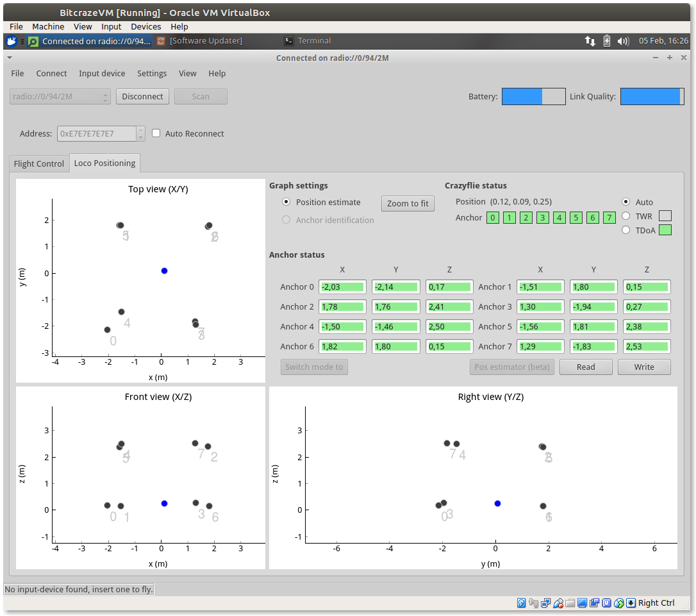Click the host key arrow icon
Viewport: 696px width, 616px height.
(631, 603)
